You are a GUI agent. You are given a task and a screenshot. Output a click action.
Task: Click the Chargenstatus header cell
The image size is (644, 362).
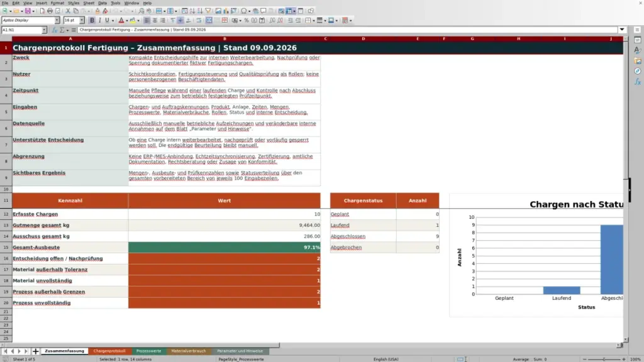tap(363, 200)
